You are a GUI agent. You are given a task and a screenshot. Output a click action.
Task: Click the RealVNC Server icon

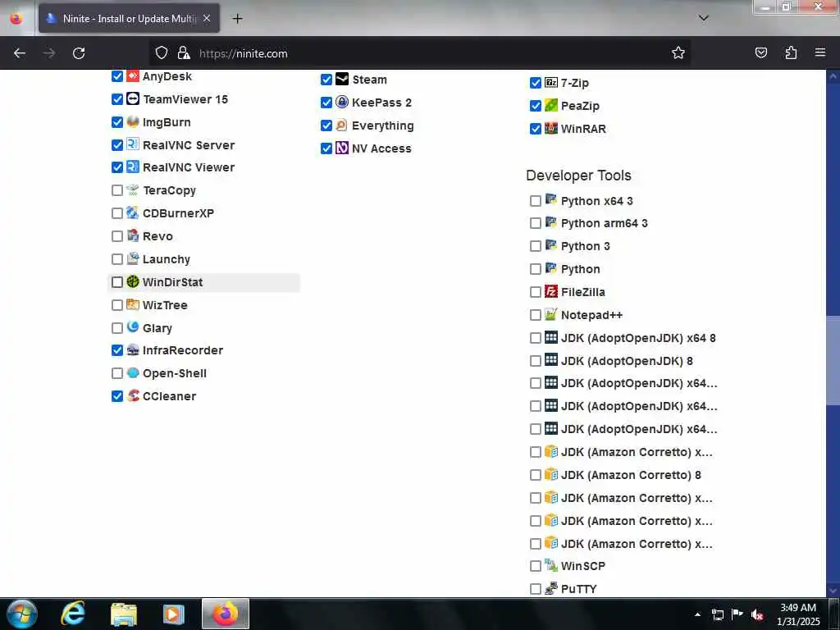coord(133,144)
